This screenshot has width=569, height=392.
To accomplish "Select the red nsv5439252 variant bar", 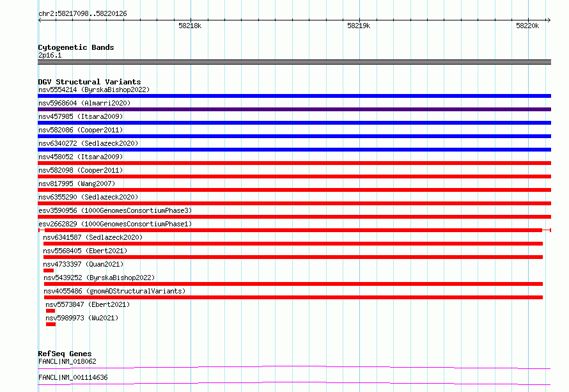I will [293, 284].
